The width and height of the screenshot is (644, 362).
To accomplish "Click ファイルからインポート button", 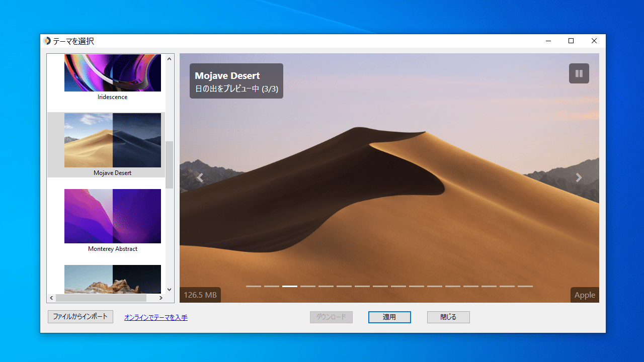I will point(80,317).
